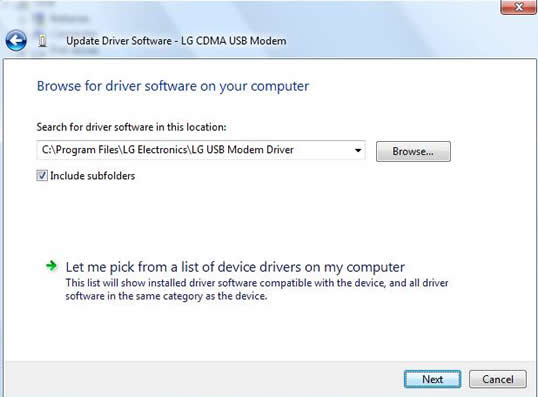This screenshot has width=538, height=397.
Task: Uncheck the Include subfolders checkbox
Action: [42, 176]
